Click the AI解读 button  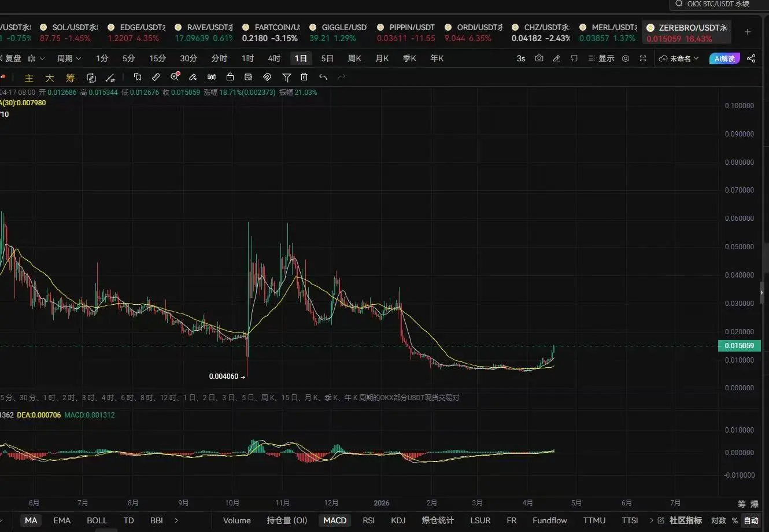(x=724, y=58)
